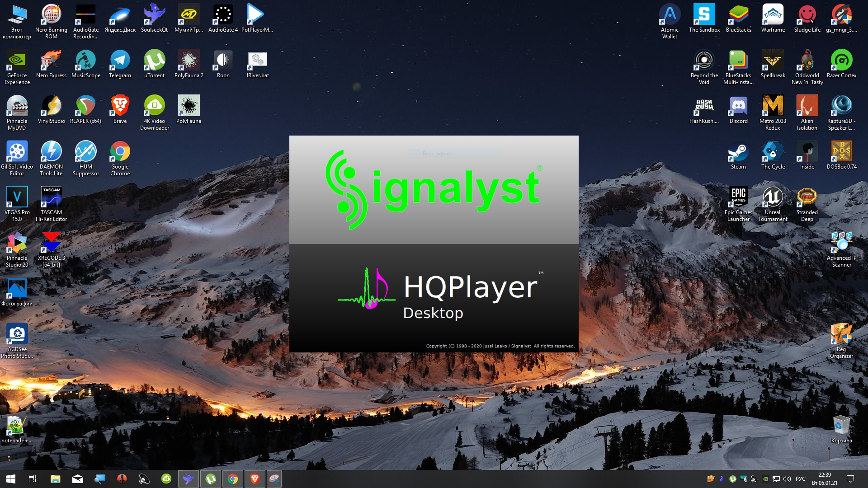Select the Stranded Deep desktop icon
Screen dimensions: 868x488
click(807, 204)
